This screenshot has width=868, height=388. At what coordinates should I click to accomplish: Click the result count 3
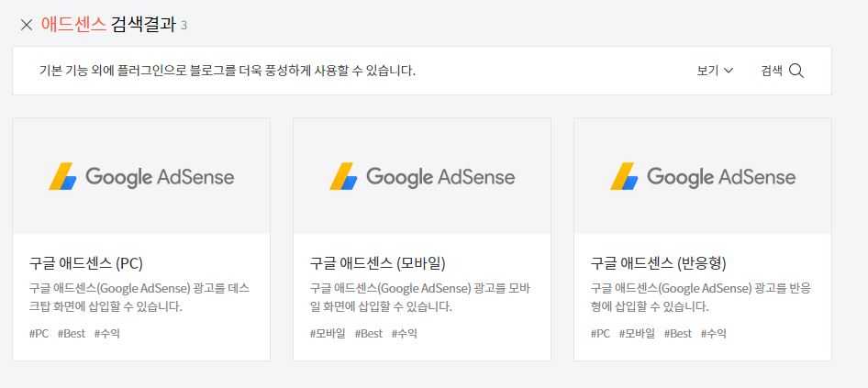click(184, 26)
